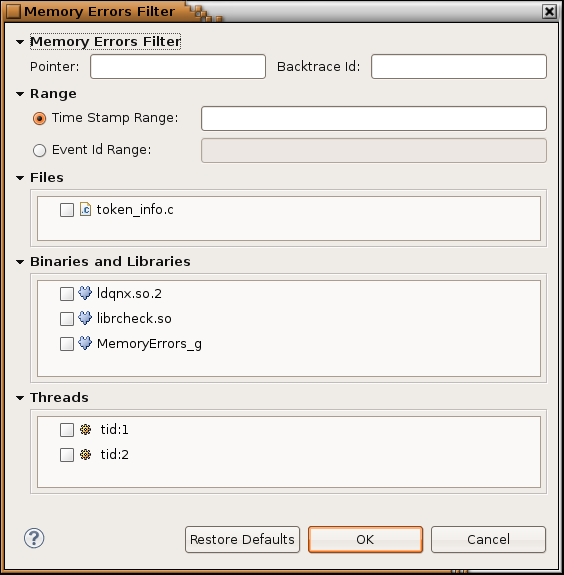
Task: Click the Time Stamp Range text field
Action: pos(374,118)
